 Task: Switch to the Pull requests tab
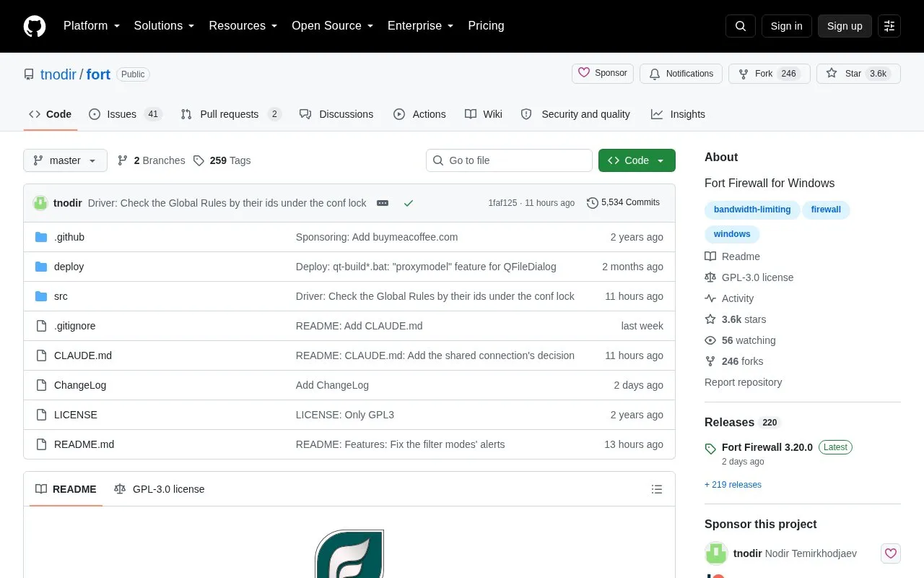230,114
